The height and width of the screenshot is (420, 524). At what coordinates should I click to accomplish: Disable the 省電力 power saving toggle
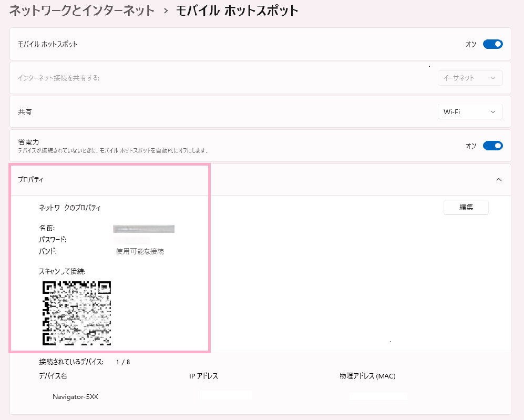pos(492,146)
